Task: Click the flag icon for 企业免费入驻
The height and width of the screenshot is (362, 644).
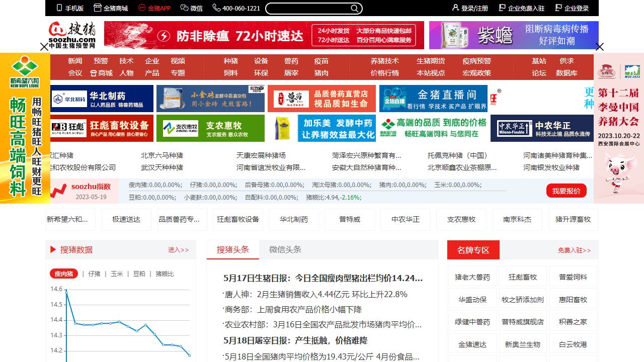Action: coord(502,8)
